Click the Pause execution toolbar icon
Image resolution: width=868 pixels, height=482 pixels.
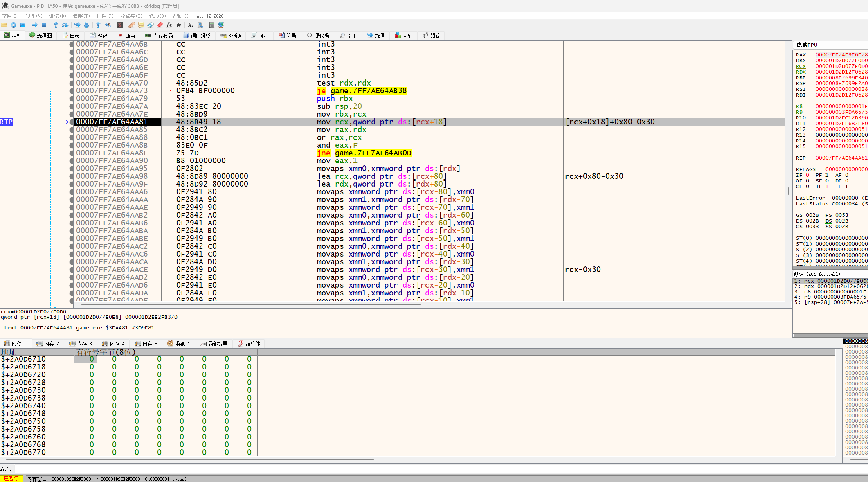[44, 25]
